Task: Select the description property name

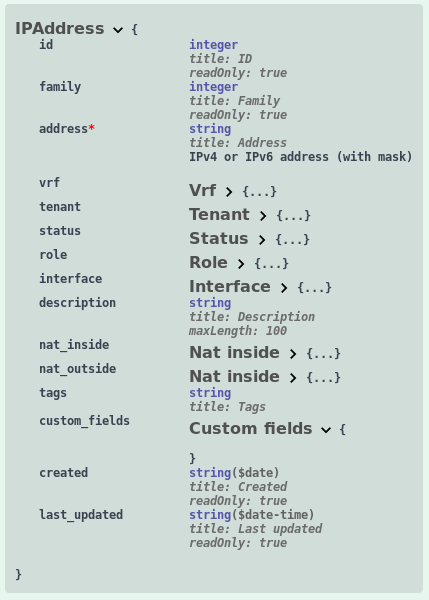Action: coord(78,303)
